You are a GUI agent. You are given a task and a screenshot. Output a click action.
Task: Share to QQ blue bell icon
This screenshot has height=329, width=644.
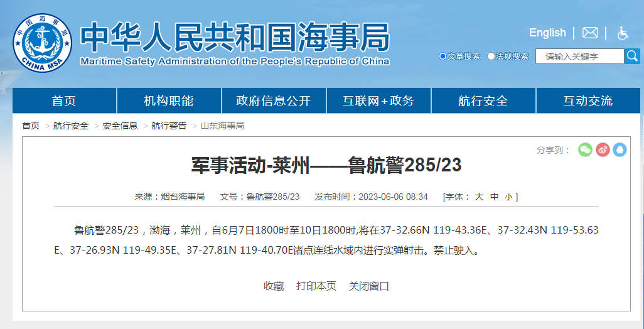coord(620,150)
